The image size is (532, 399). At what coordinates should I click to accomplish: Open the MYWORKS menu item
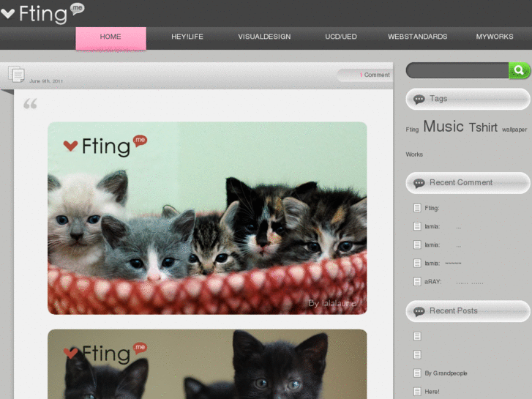[495, 37]
